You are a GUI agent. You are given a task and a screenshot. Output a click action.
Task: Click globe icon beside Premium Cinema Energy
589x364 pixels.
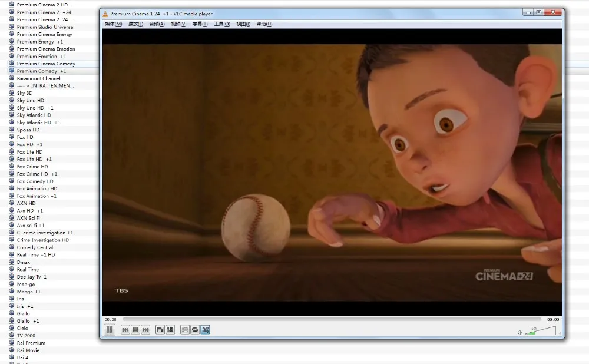pos(12,34)
